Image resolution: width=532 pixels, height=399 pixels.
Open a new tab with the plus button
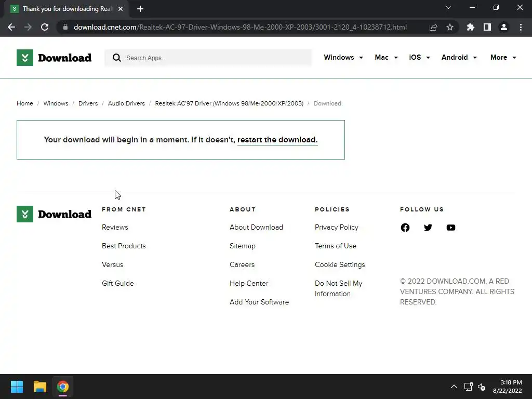click(x=140, y=9)
